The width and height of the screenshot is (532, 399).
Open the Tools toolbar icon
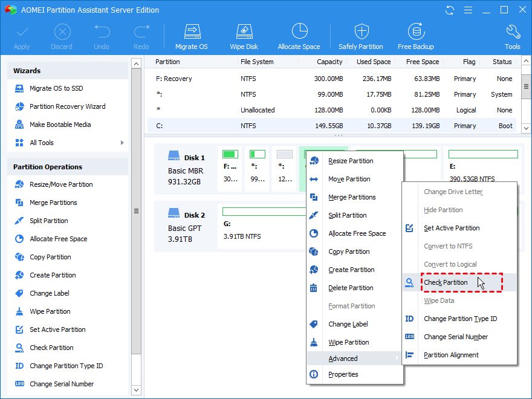coord(512,37)
